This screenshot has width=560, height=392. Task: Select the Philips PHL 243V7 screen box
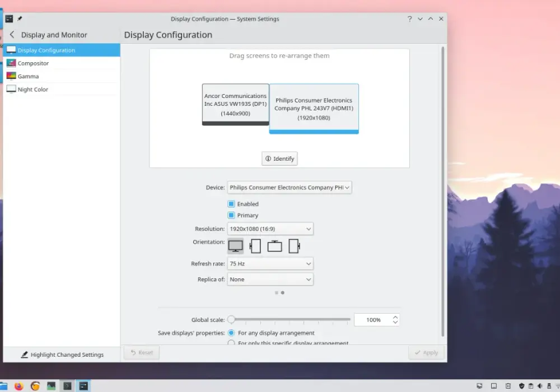(314, 109)
